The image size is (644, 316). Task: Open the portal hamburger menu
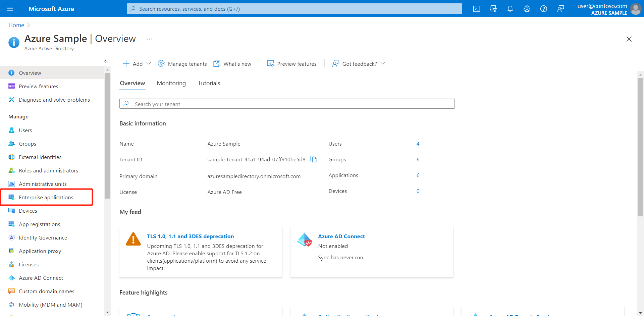[x=10, y=9]
